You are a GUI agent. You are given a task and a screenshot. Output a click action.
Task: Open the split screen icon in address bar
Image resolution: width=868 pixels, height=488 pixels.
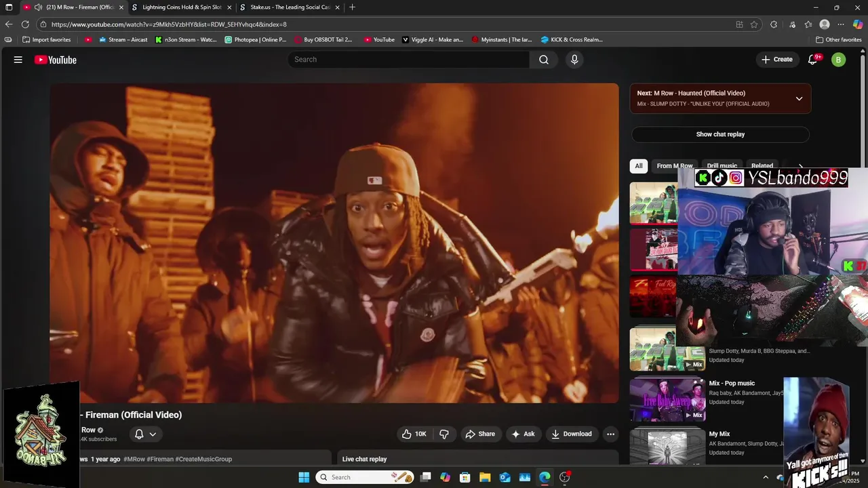tap(739, 24)
